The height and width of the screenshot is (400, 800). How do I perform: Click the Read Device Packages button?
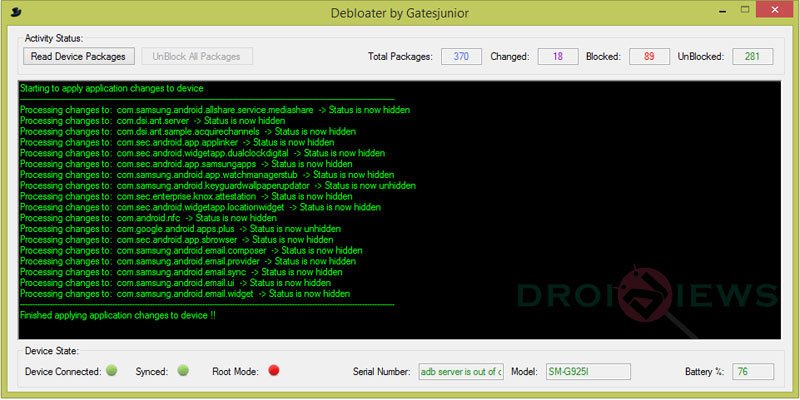coord(79,56)
